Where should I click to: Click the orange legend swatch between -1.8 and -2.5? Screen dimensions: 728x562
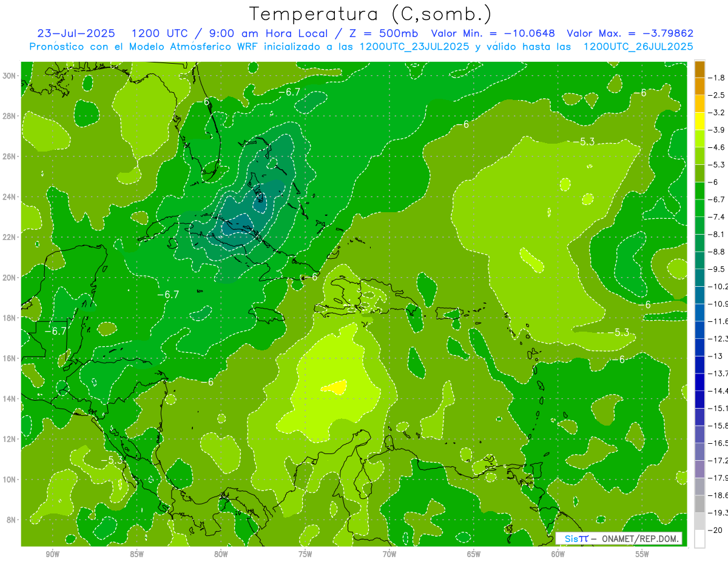(x=699, y=87)
